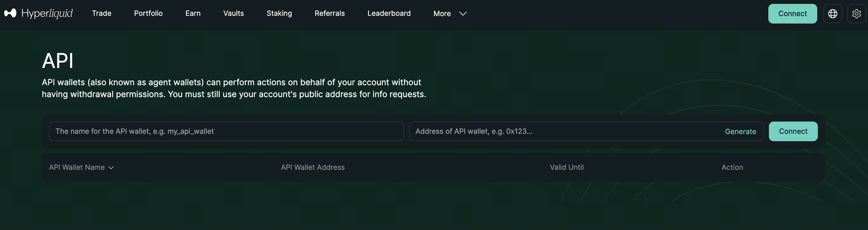868x230 pixels.
Task: Visit the Referrals page
Action: point(330,13)
